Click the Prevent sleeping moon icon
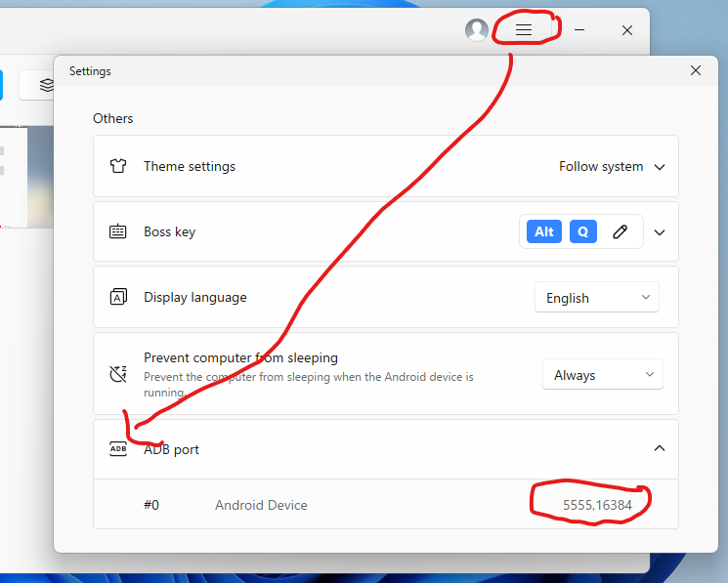 click(x=118, y=374)
